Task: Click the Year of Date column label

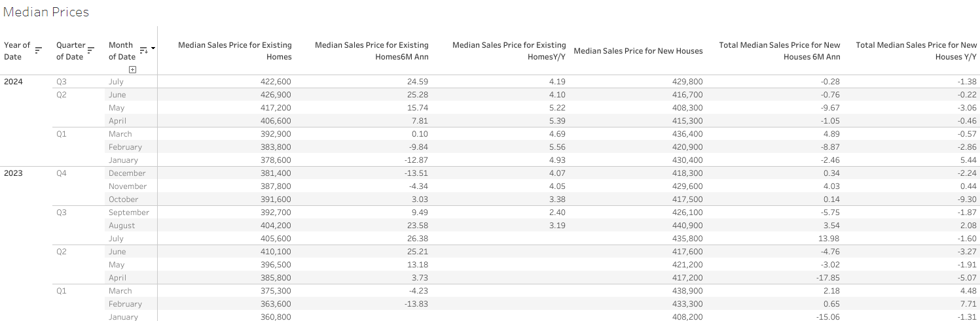Action: coord(17,51)
